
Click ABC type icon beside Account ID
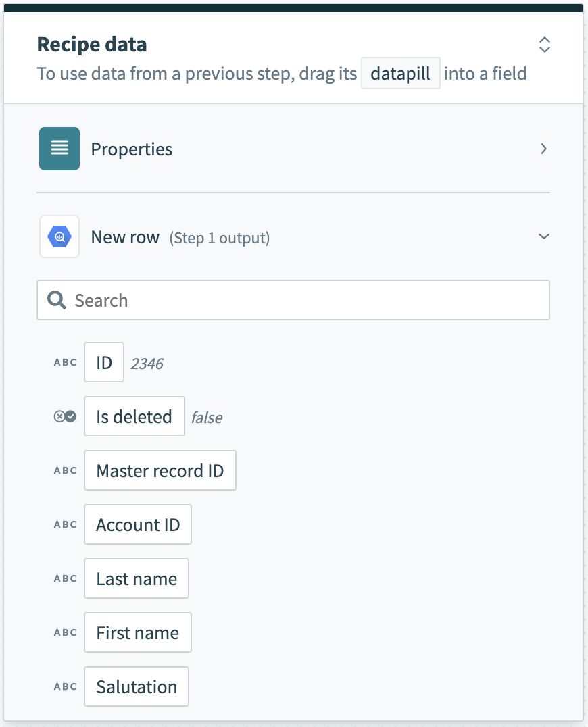coord(66,525)
